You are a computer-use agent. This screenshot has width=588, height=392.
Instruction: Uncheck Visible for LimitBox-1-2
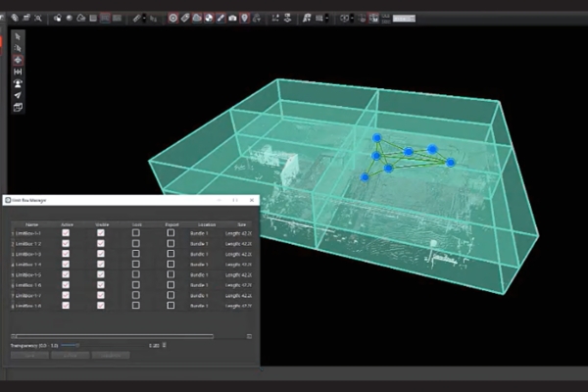[x=101, y=243]
